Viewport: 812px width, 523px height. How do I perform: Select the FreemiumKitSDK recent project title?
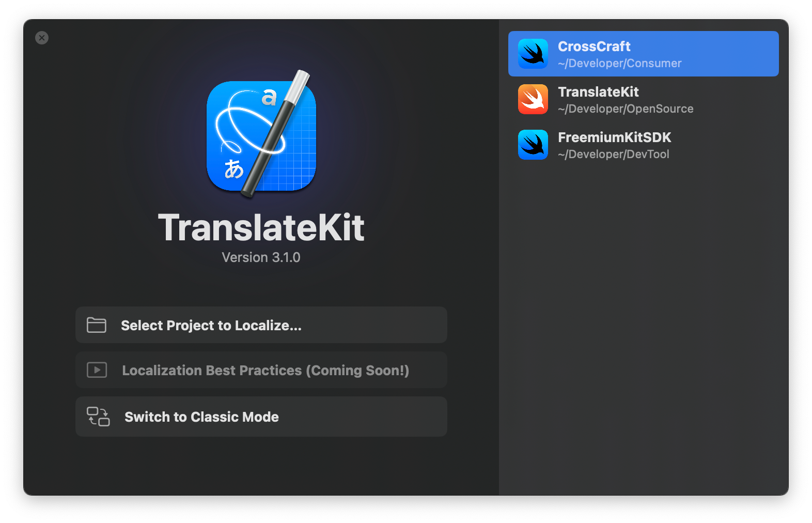pyautogui.click(x=615, y=137)
